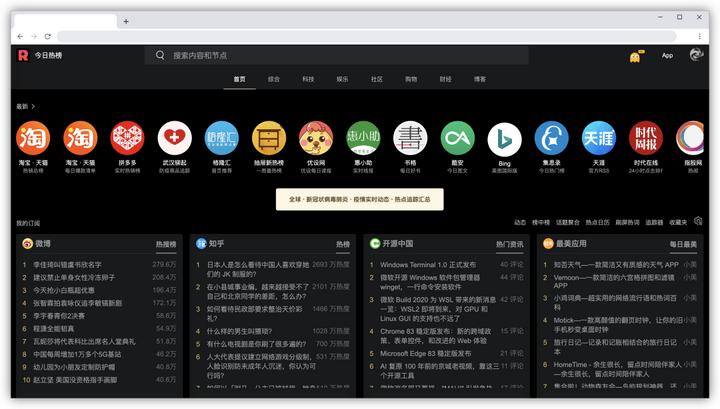This screenshot has height=409, width=720.
Task: Switch to the 财经 tab
Action: pyautogui.click(x=445, y=79)
